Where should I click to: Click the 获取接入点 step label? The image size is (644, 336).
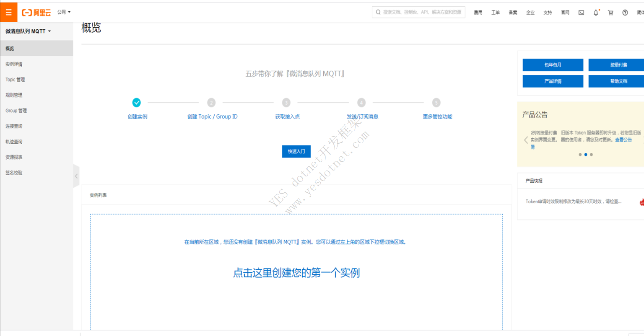tap(288, 117)
